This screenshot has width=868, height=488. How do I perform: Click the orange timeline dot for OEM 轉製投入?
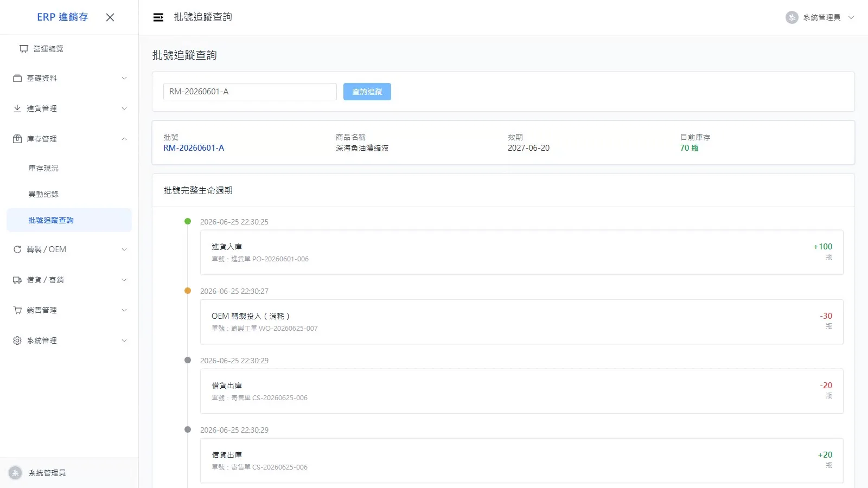(x=188, y=291)
